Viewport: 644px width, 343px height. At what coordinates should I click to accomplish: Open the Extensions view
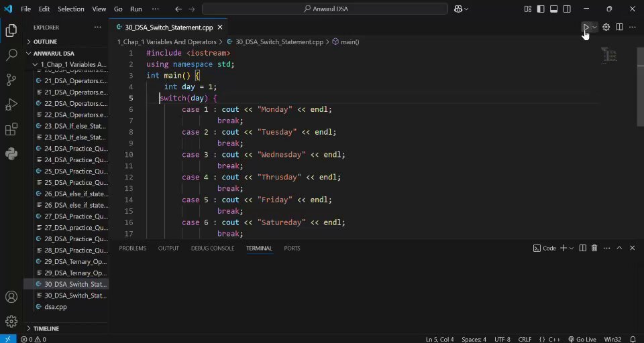pyautogui.click(x=11, y=129)
